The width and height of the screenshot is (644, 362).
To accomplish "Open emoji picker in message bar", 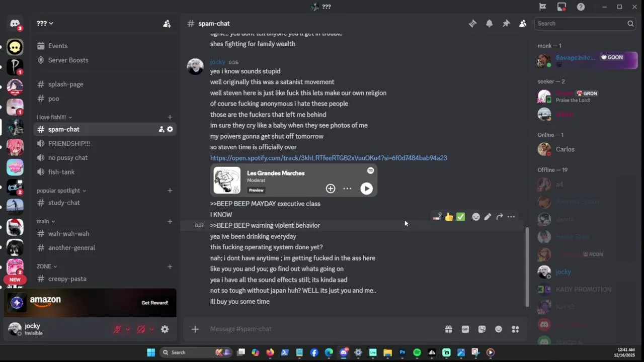I will (x=499, y=329).
